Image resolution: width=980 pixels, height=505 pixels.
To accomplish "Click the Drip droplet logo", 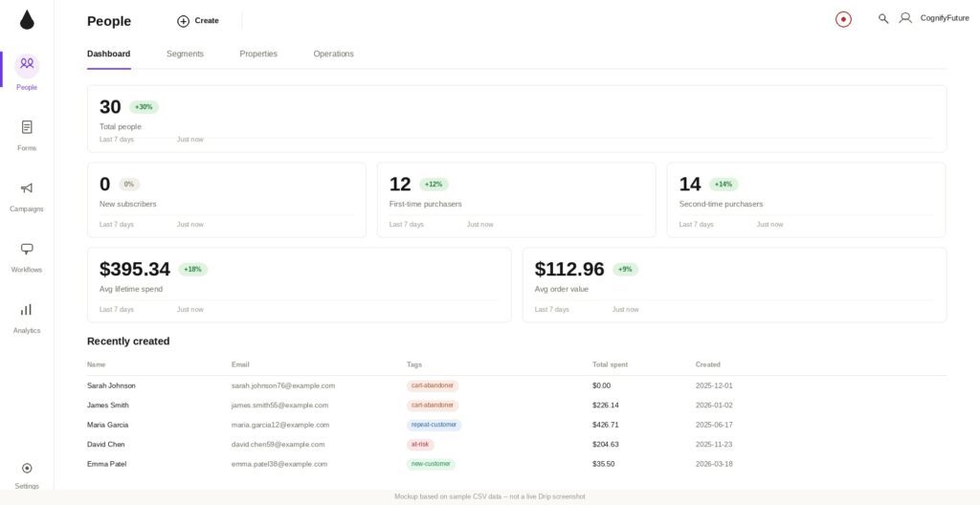I will [27, 20].
